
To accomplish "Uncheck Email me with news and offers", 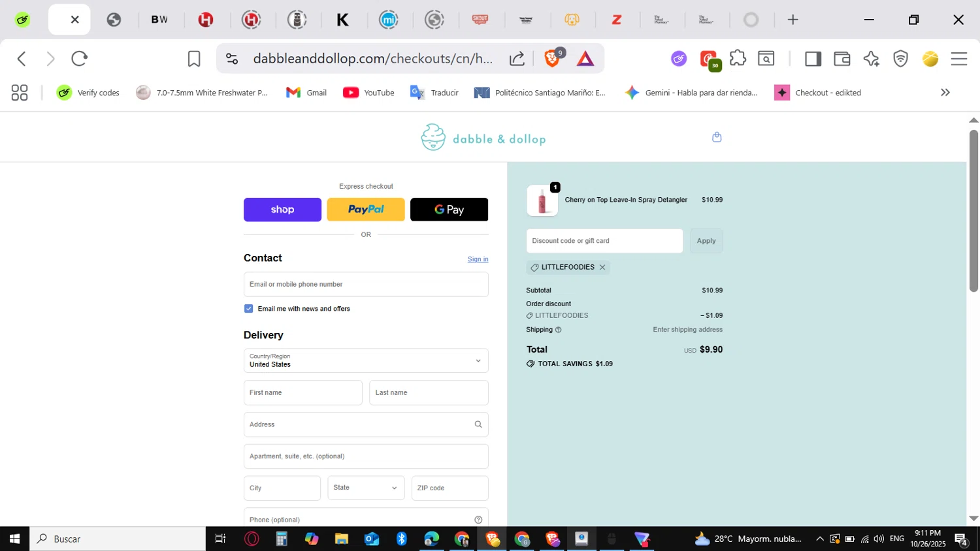I will click(x=249, y=308).
